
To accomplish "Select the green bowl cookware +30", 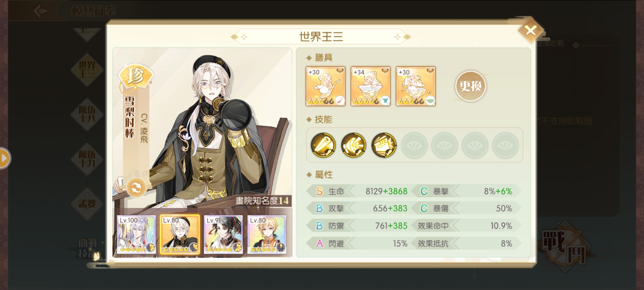I will click(x=416, y=86).
